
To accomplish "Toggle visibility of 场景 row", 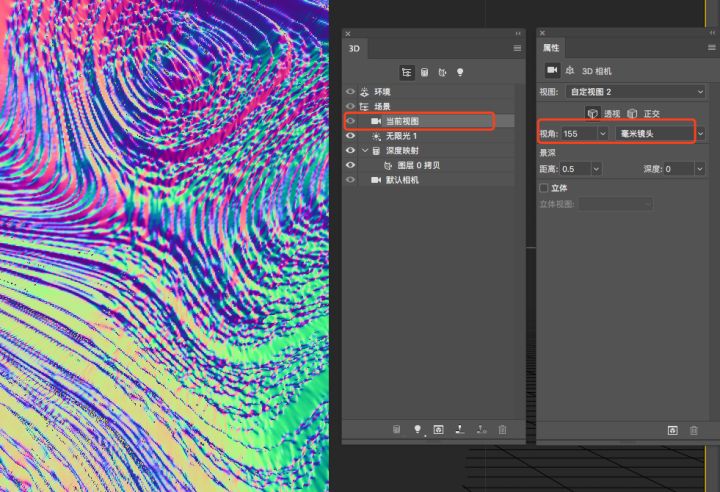I will [x=350, y=106].
